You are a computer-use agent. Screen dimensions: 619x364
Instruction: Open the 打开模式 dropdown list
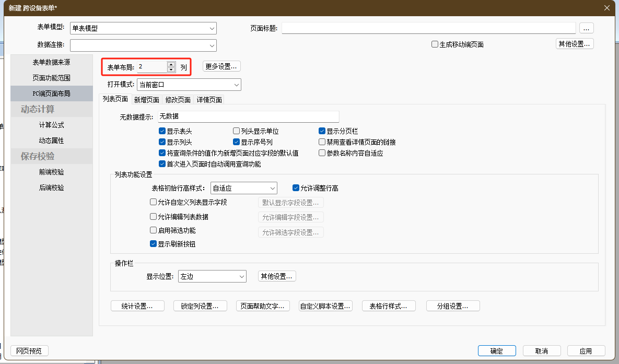point(237,85)
